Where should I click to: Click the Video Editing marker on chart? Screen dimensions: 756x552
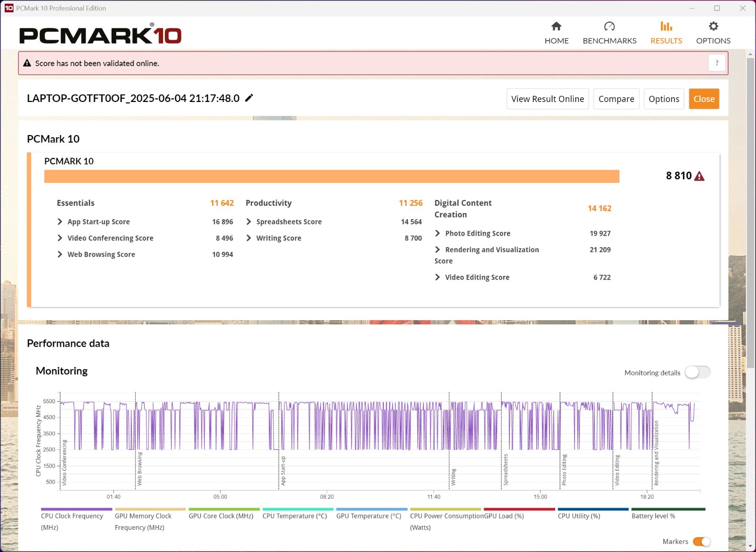(x=617, y=470)
